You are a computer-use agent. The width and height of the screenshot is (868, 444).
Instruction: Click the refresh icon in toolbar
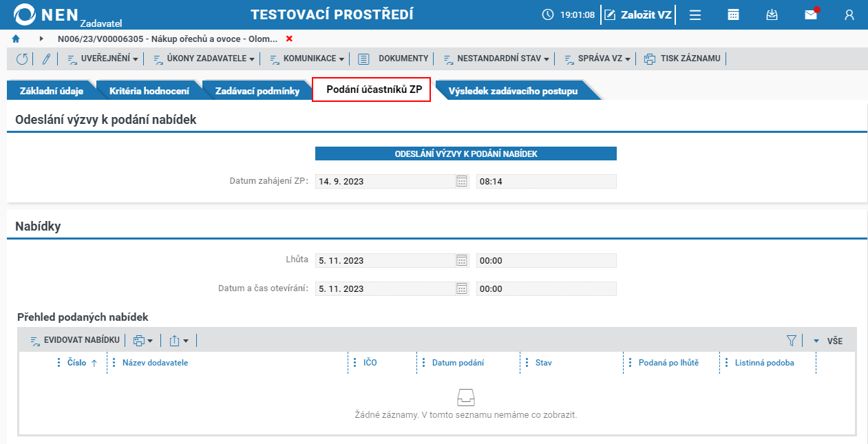point(22,59)
